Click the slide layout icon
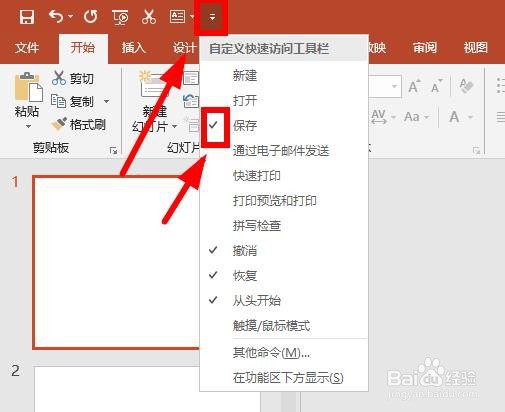Screen dimensions: 505x412 pos(191,79)
